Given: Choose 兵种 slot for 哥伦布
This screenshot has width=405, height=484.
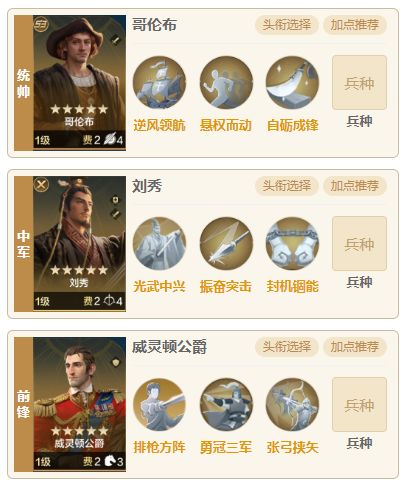Looking at the screenshot, I should pos(359,83).
